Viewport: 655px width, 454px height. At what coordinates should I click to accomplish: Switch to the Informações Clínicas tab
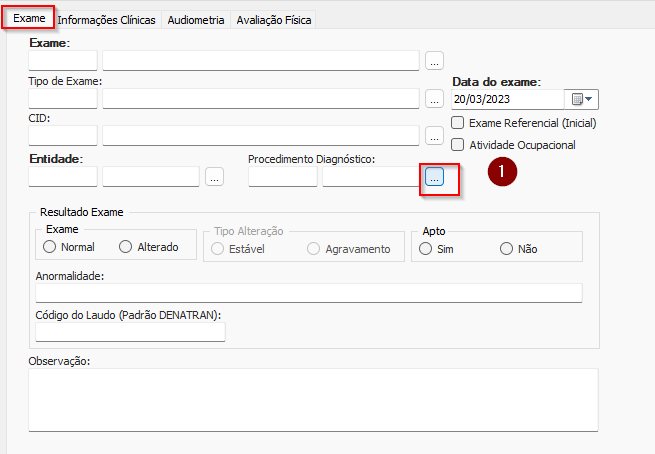point(107,19)
